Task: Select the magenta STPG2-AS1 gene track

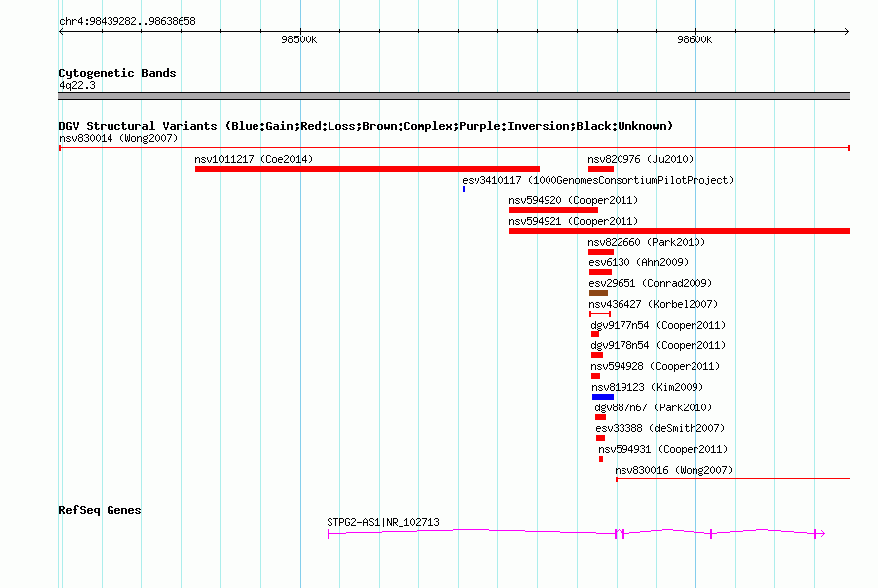Action: pyautogui.click(x=576, y=533)
